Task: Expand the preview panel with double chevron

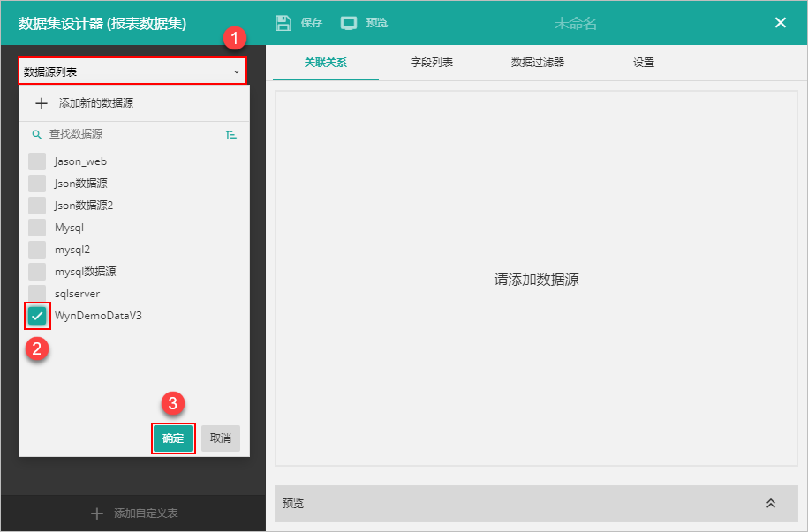Action: [770, 503]
